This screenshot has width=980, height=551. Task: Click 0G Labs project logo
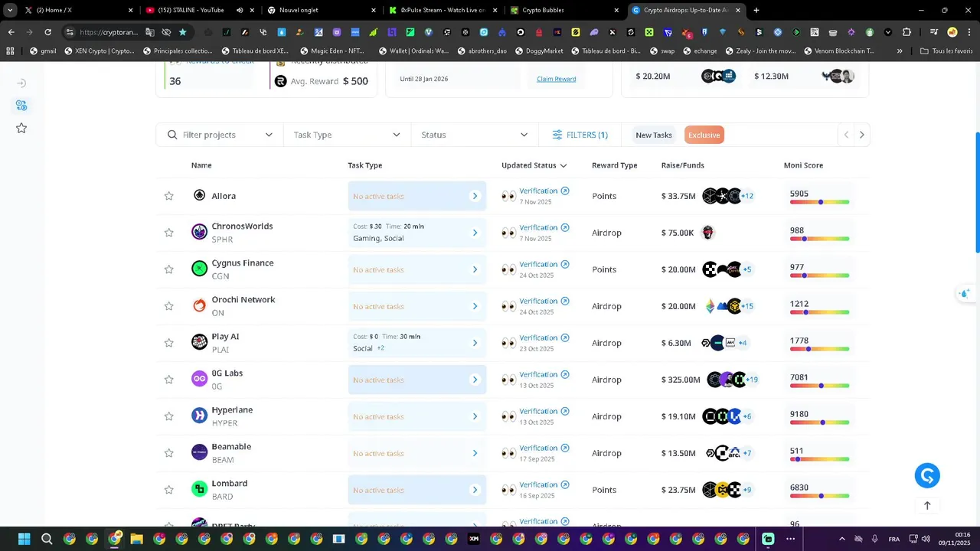pyautogui.click(x=200, y=379)
